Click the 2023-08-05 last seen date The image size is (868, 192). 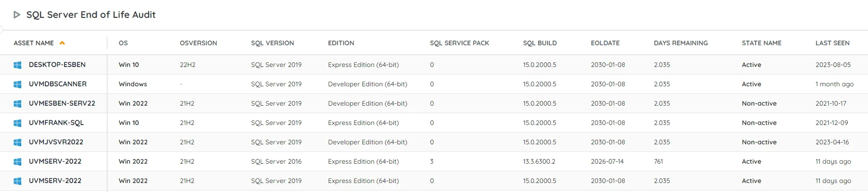point(833,65)
